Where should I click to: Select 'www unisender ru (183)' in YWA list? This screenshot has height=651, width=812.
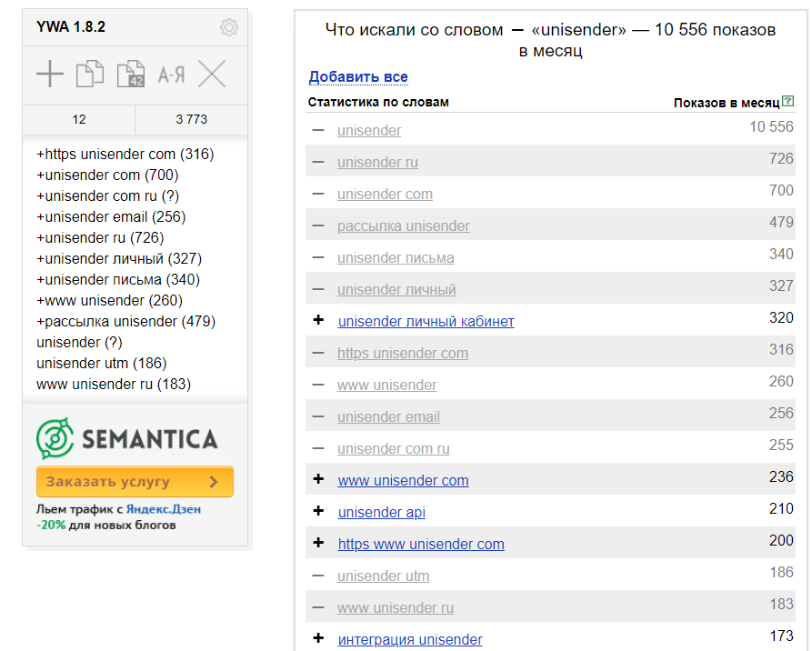114,385
